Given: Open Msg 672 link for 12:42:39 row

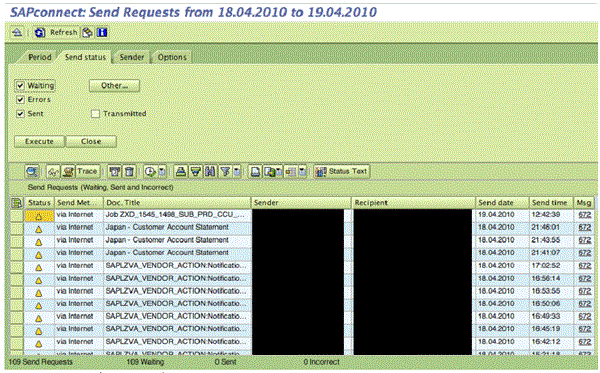Looking at the screenshot, I should (584, 215).
